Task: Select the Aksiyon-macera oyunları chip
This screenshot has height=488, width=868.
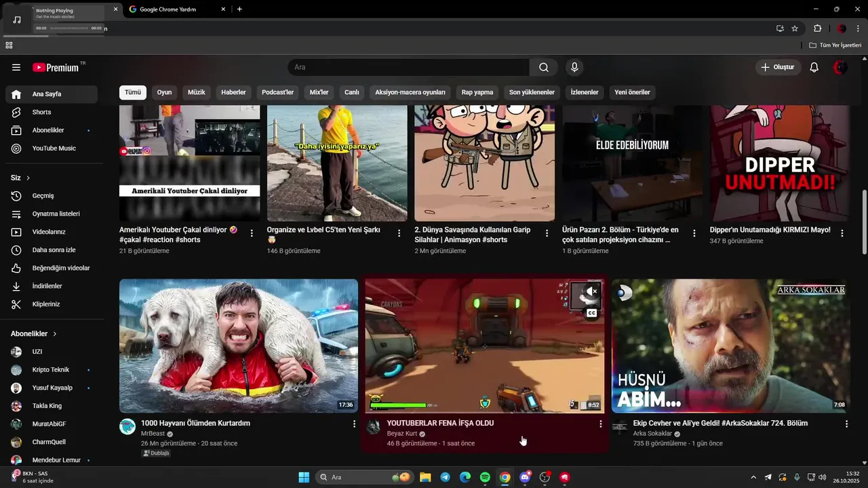Action: pyautogui.click(x=410, y=92)
